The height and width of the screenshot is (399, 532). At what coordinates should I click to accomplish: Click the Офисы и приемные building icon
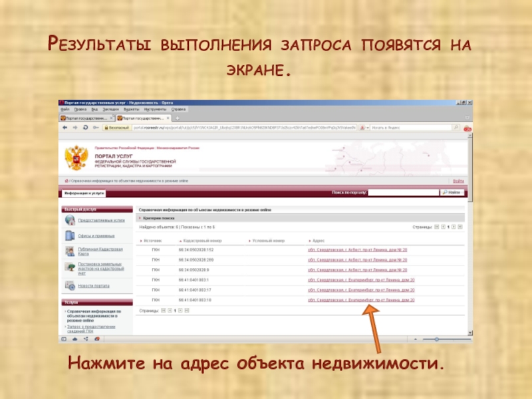(x=70, y=235)
